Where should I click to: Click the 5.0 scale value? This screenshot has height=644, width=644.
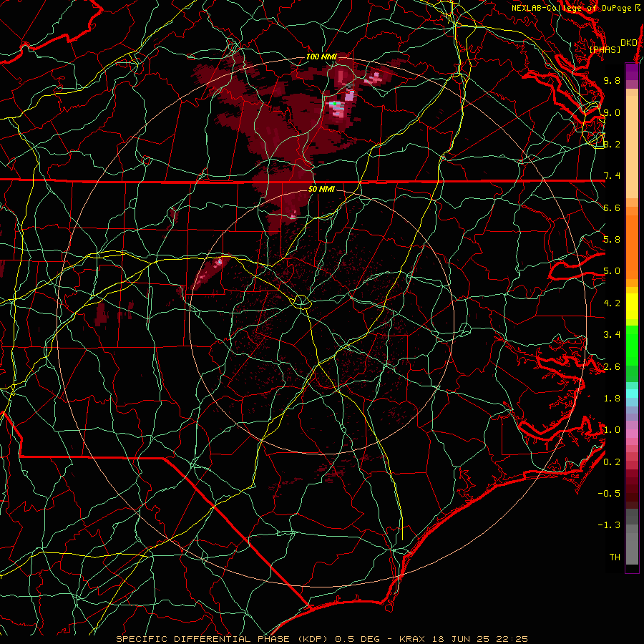(612, 271)
